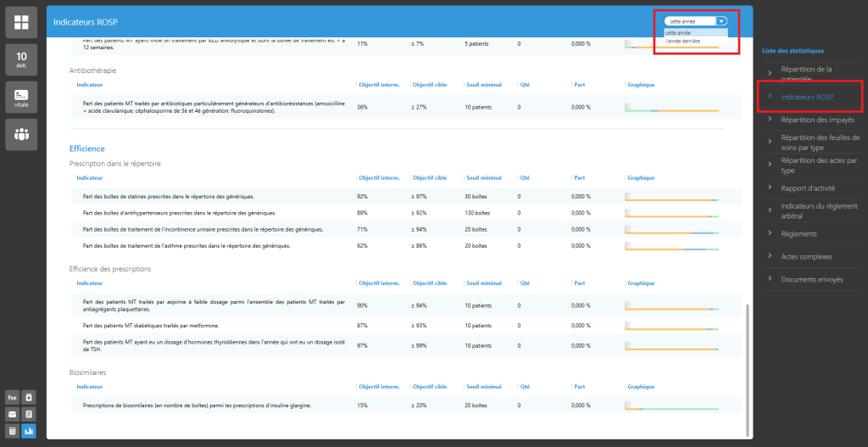This screenshot has width=868, height=447.
Task: Expand Documents envoyés chevron
Action: click(x=770, y=279)
